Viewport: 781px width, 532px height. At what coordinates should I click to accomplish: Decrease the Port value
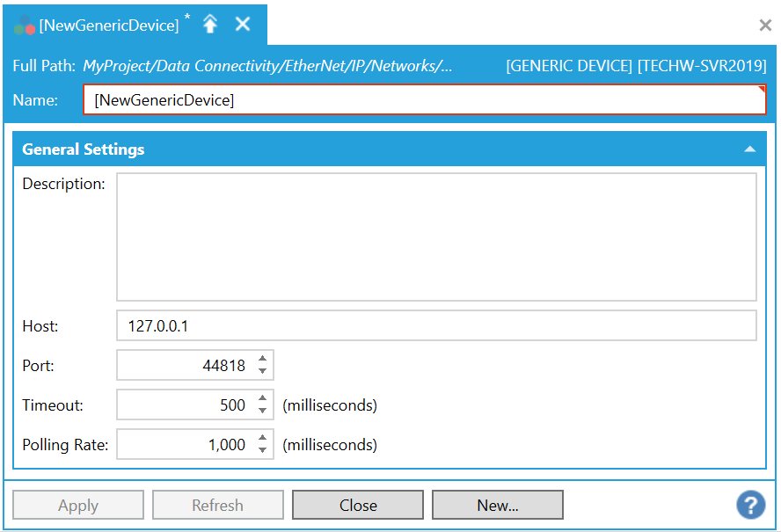click(262, 371)
